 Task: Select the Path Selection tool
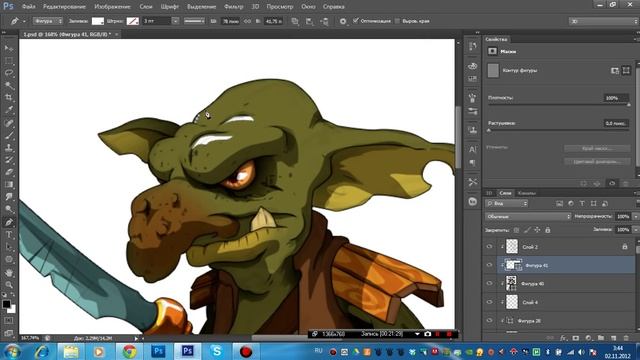point(9,247)
